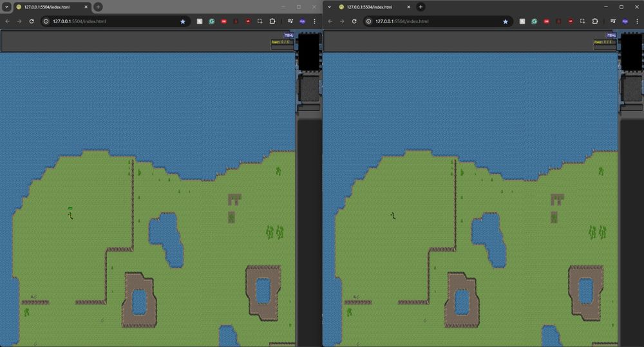644x347 pixels.
Task: Click the game MENU button in left window
Action: pyautogui.click(x=289, y=35)
